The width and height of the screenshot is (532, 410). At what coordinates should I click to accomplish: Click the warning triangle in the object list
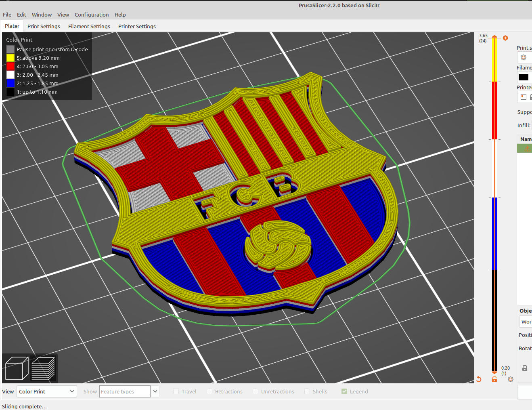tap(527, 149)
